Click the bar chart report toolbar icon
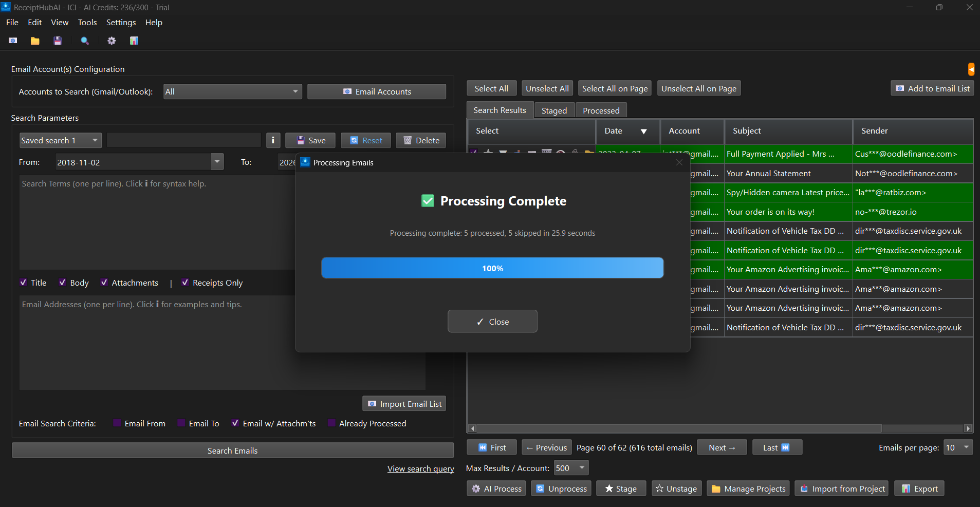 click(134, 41)
